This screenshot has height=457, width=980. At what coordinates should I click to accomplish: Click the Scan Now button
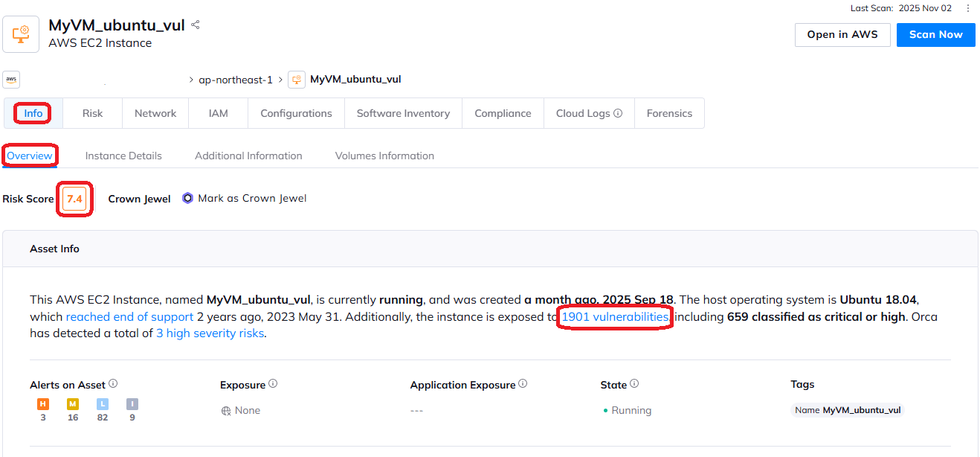[x=935, y=34]
